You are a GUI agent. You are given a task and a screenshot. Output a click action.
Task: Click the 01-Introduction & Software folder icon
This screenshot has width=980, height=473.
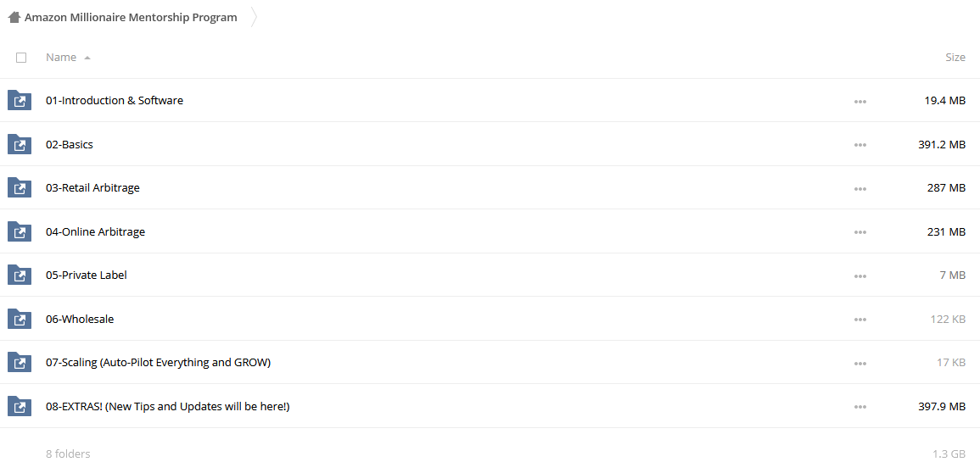coord(20,100)
